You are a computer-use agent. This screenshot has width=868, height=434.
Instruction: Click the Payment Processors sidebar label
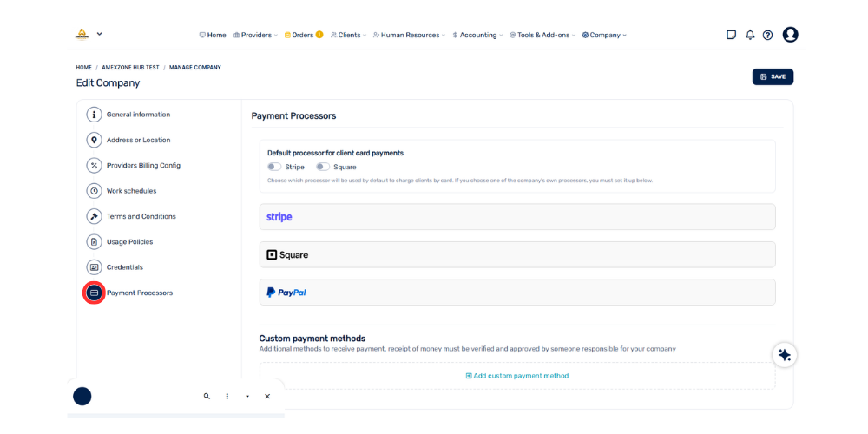click(x=140, y=293)
